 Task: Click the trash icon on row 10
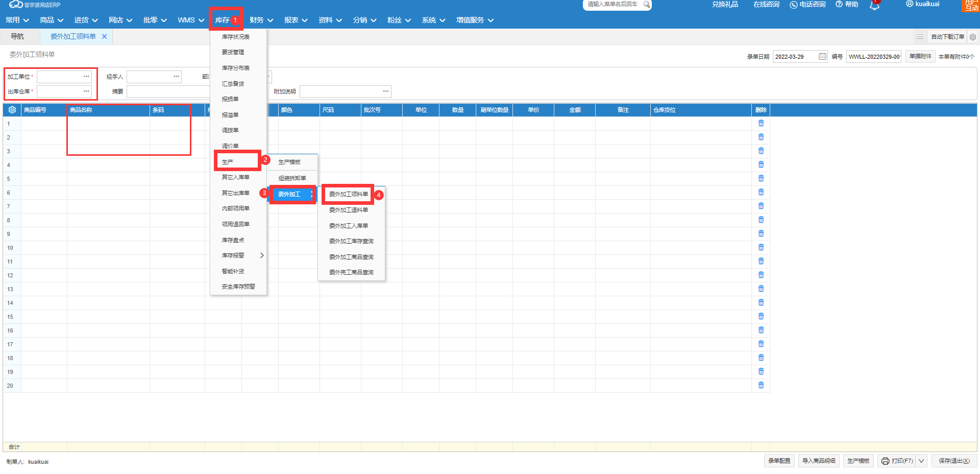tap(761, 247)
